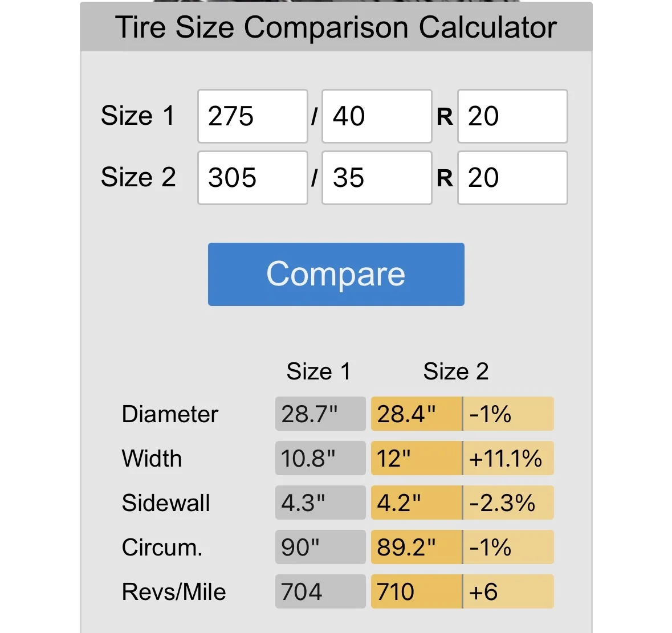Click the Size 2 diameter value 28.4"
This screenshot has width=672, height=633.
pyautogui.click(x=416, y=414)
